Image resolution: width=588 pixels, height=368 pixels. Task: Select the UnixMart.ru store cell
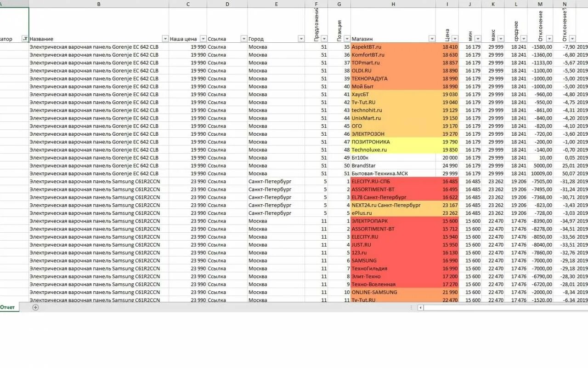pos(393,118)
